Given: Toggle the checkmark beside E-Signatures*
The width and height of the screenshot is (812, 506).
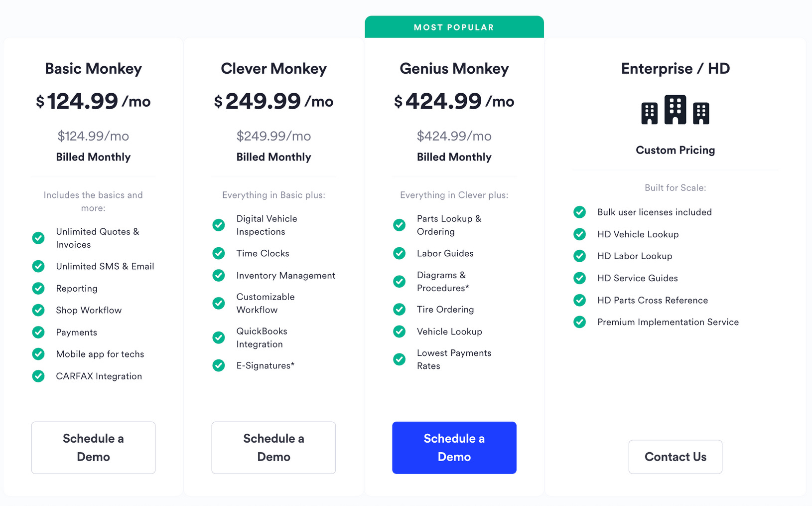Looking at the screenshot, I should click(219, 365).
